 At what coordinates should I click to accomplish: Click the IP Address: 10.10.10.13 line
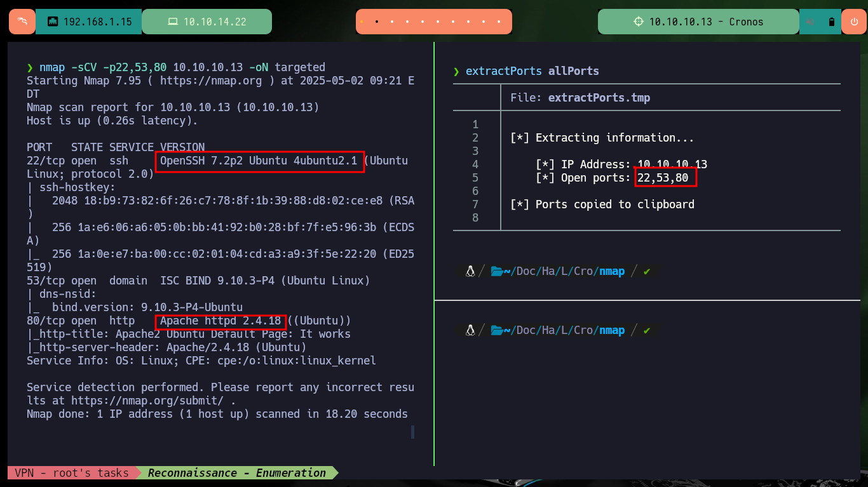pyautogui.click(x=621, y=164)
